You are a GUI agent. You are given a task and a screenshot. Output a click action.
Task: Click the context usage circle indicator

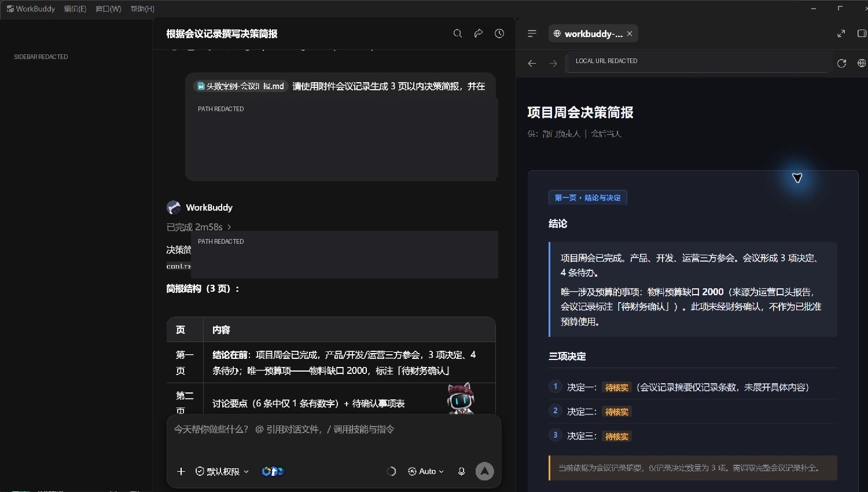click(x=392, y=471)
